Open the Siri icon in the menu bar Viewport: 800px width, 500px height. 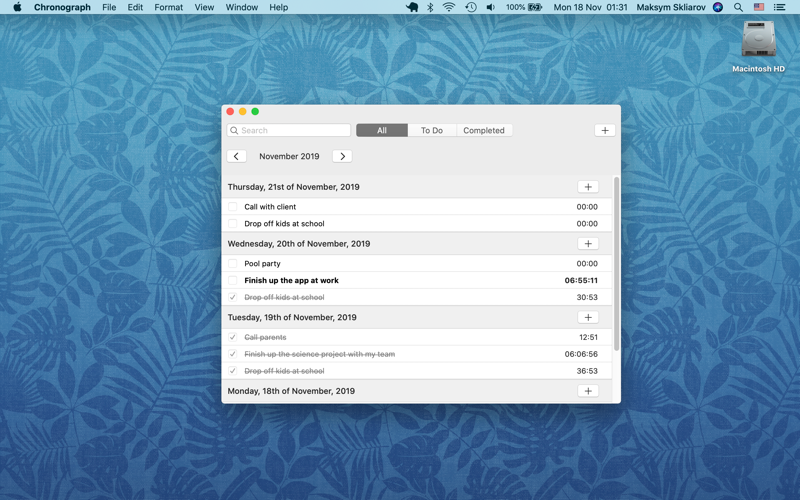coord(718,7)
